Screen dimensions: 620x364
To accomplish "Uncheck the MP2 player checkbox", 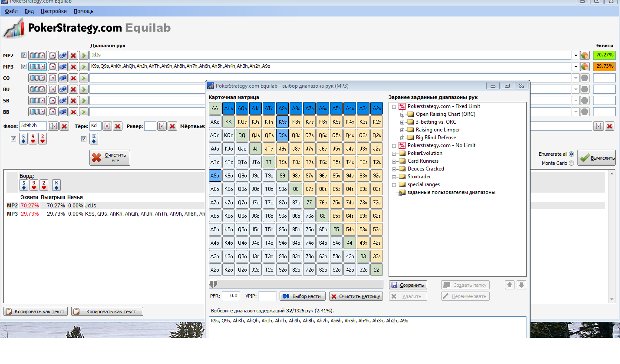I will pos(24,56).
